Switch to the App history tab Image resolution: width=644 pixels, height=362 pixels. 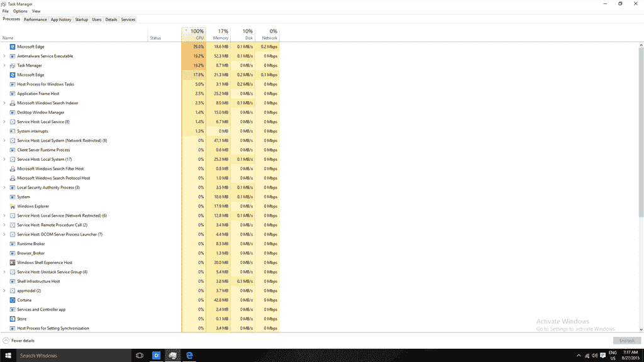coord(61,19)
